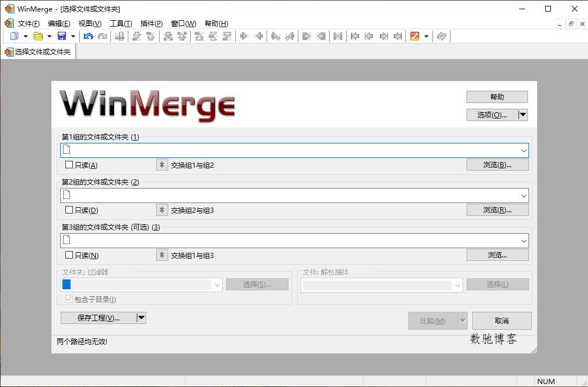Open the 窗口(W) menu
The height and width of the screenshot is (387, 588).
pos(183,24)
